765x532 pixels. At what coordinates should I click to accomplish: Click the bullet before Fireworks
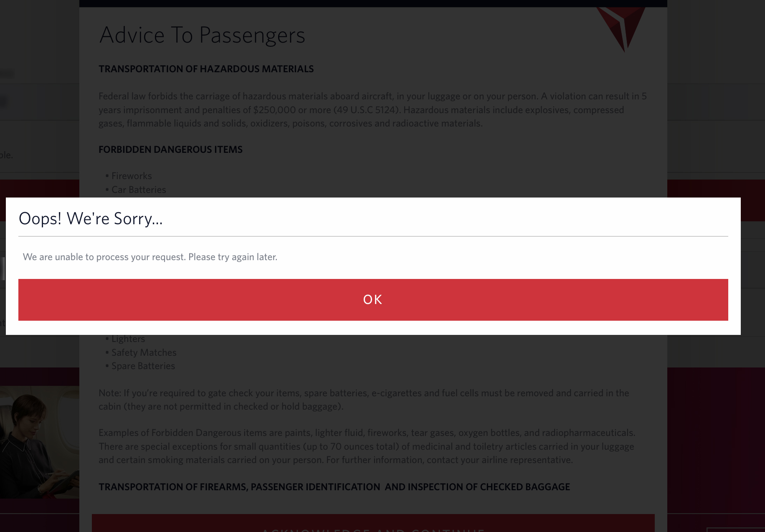point(107,176)
